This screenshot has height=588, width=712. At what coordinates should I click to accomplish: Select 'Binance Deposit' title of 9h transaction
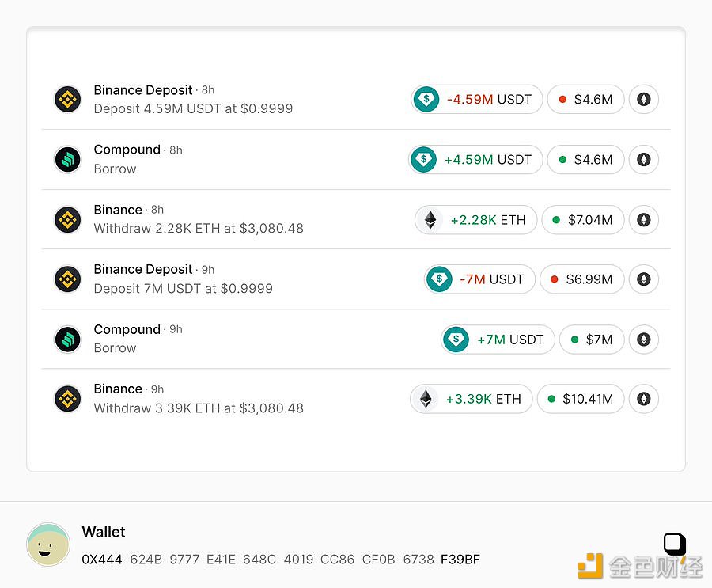point(143,269)
